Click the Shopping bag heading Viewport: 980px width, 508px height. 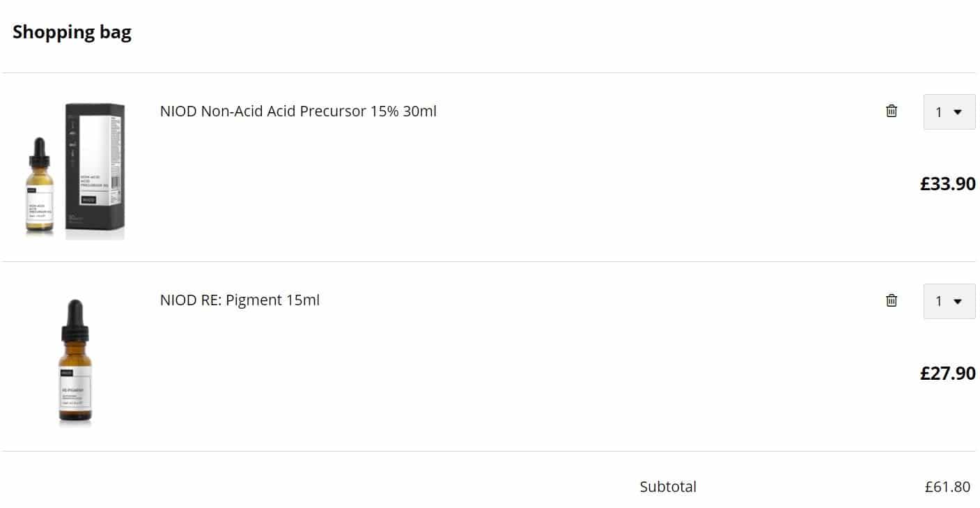click(x=72, y=32)
